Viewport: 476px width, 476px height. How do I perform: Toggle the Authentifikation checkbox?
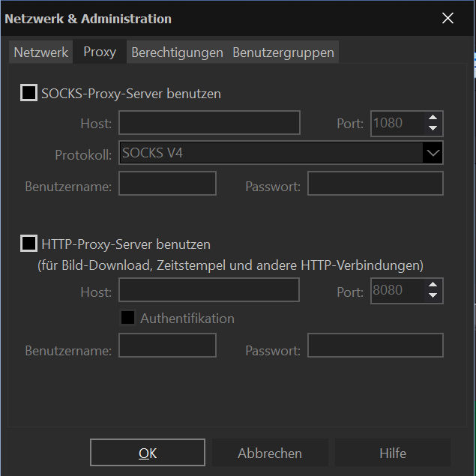128,318
